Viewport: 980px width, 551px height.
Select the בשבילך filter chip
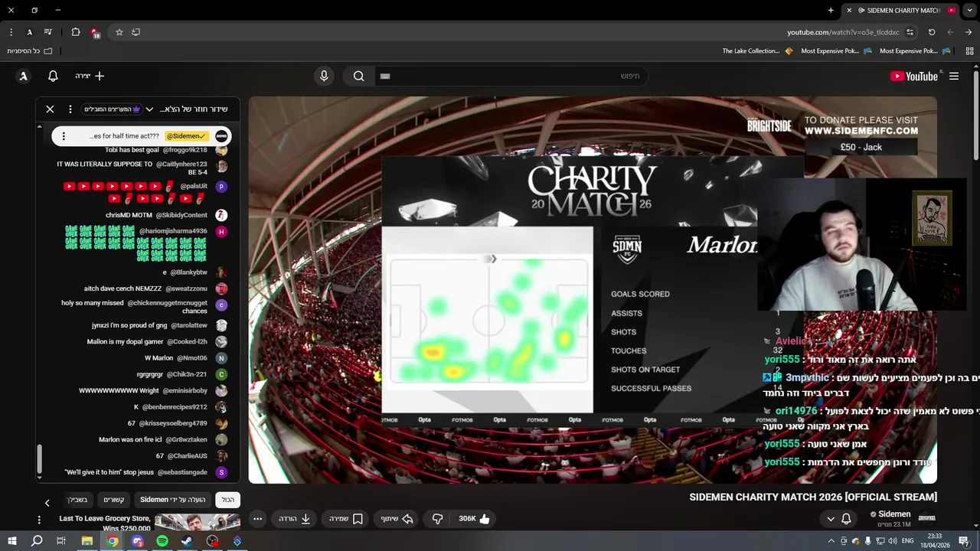tap(77, 500)
